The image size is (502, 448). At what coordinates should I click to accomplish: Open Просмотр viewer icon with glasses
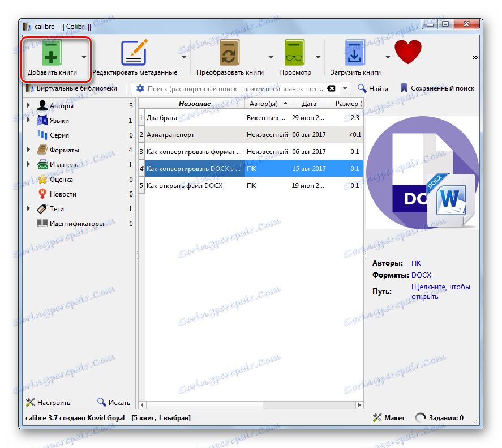(294, 53)
